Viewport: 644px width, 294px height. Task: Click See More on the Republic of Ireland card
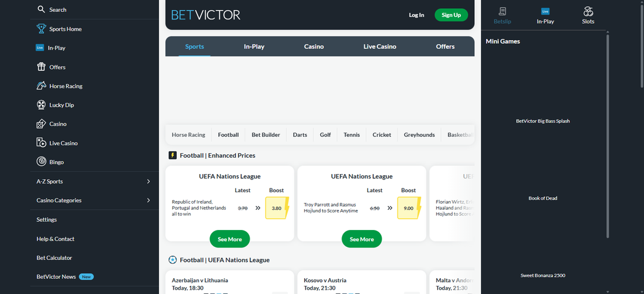[x=230, y=239]
